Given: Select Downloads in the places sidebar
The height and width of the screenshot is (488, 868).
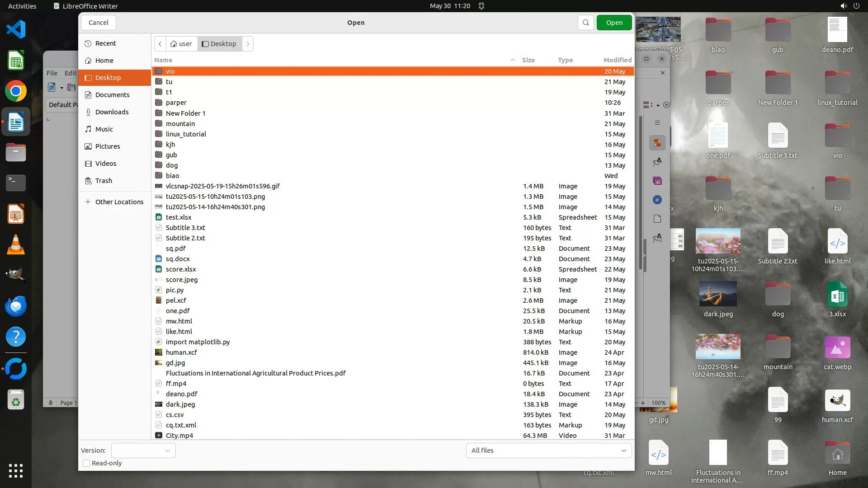Looking at the screenshot, I should tap(112, 112).
